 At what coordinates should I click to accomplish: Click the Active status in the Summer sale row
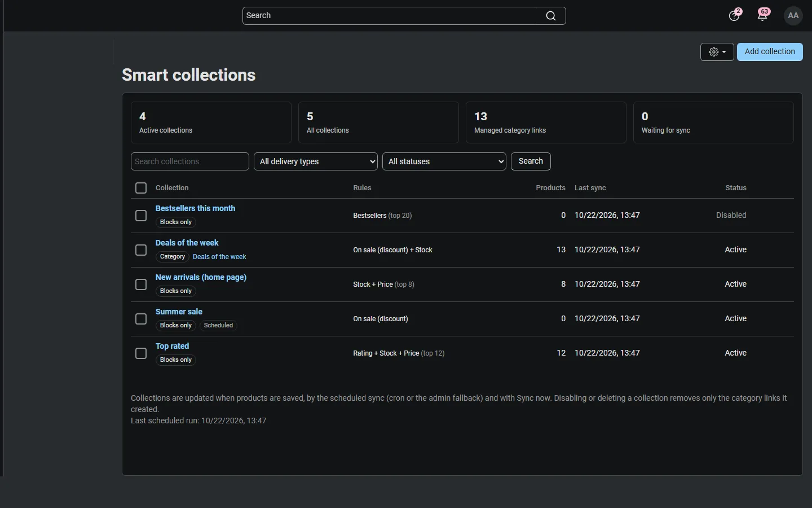tap(735, 318)
